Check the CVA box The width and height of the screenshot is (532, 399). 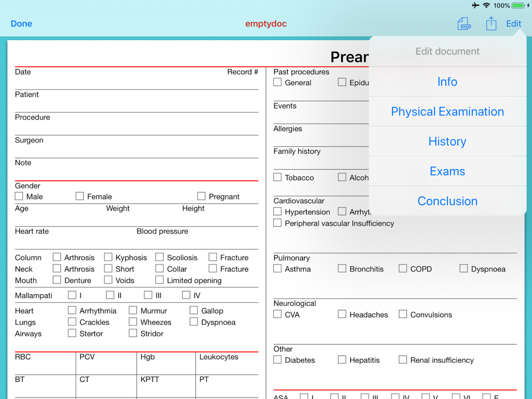click(278, 314)
